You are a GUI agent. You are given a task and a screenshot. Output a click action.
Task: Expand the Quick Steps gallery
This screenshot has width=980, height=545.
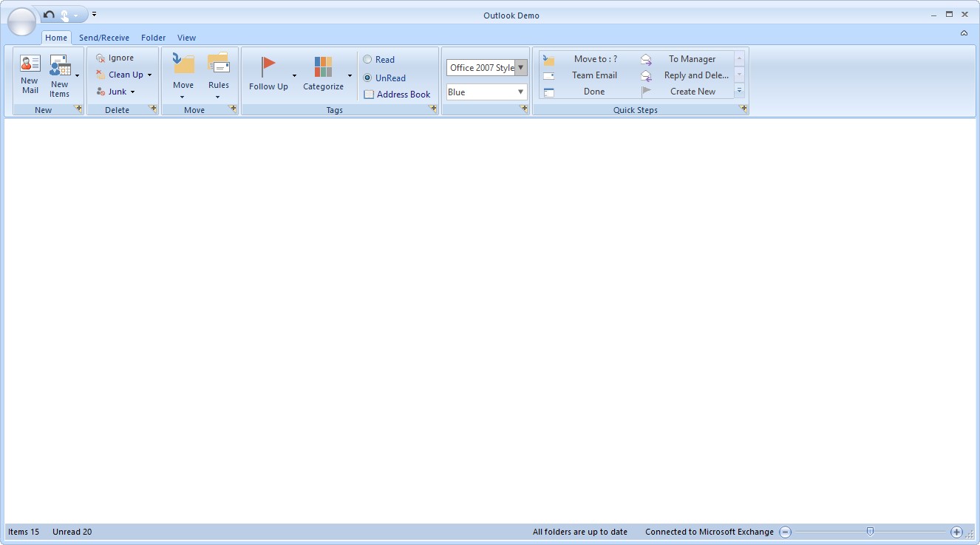[x=739, y=92]
